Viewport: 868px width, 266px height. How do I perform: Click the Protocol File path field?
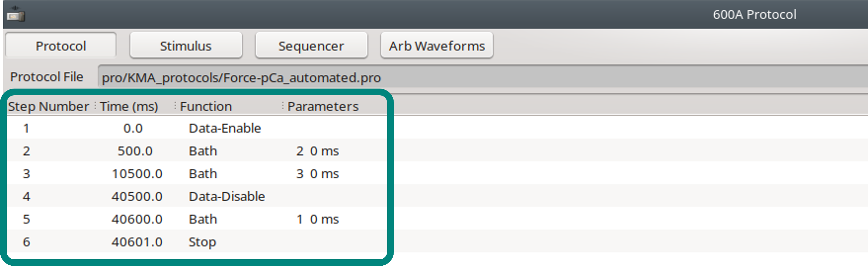472,78
